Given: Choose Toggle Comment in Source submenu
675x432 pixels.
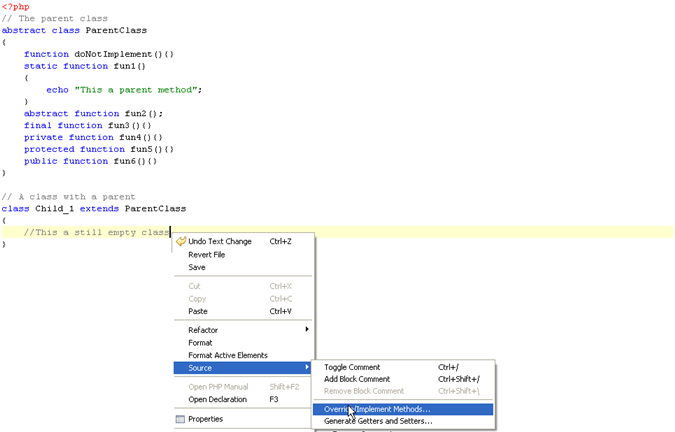Looking at the screenshot, I should click(x=403, y=367).
